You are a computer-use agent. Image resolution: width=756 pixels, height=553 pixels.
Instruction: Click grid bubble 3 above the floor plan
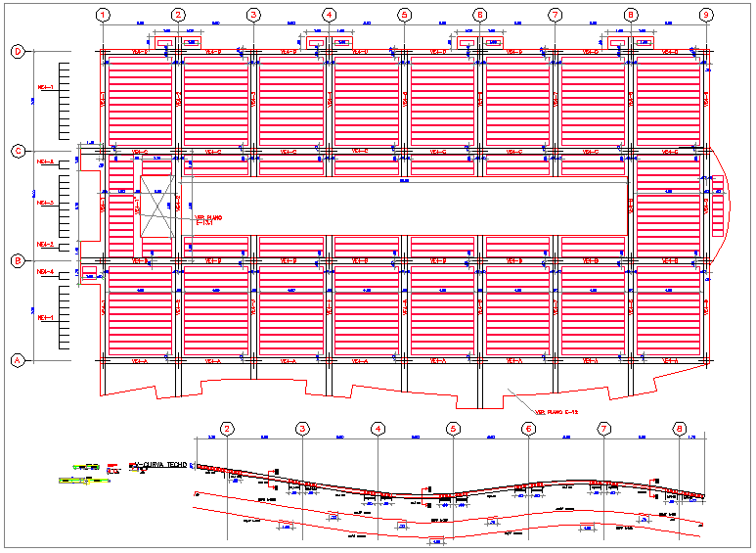tap(253, 15)
